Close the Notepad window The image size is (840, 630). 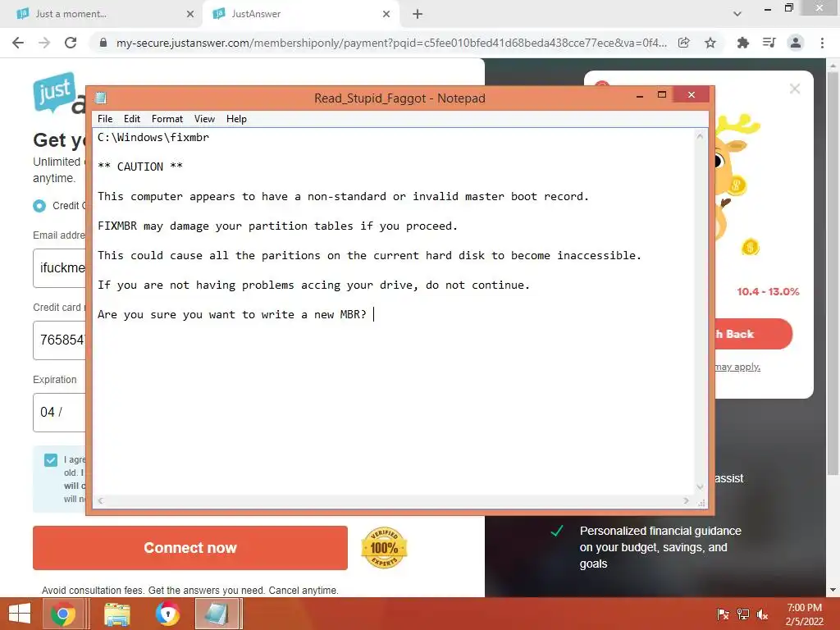coord(691,95)
